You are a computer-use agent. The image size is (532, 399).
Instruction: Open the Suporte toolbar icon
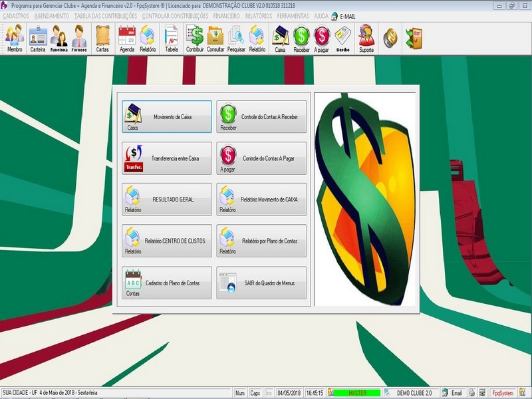coord(366,39)
